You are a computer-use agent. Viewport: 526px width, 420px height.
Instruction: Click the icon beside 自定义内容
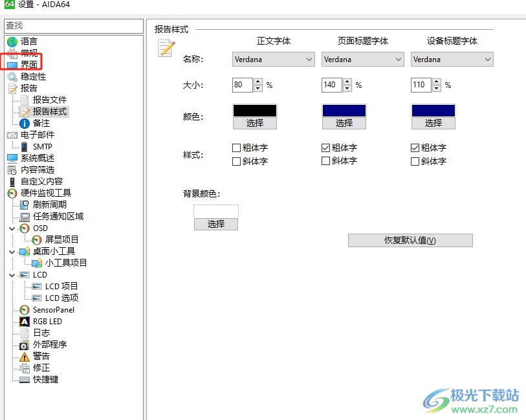tap(12, 182)
